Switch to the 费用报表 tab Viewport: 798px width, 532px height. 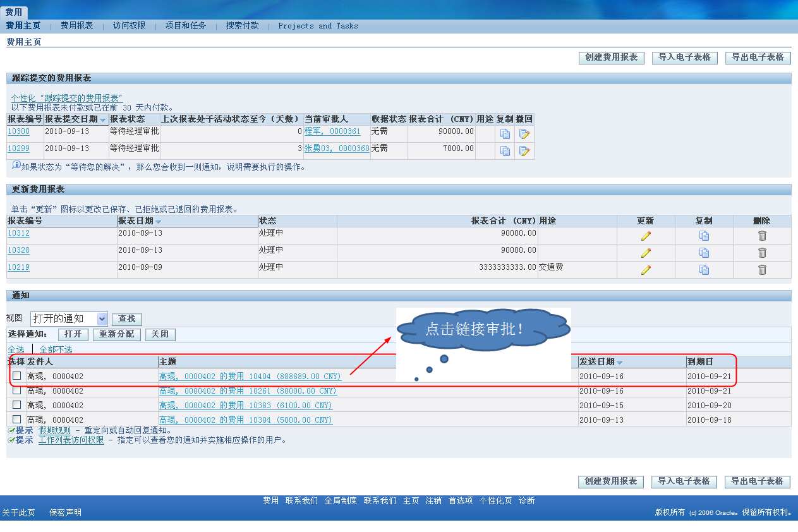(77, 26)
